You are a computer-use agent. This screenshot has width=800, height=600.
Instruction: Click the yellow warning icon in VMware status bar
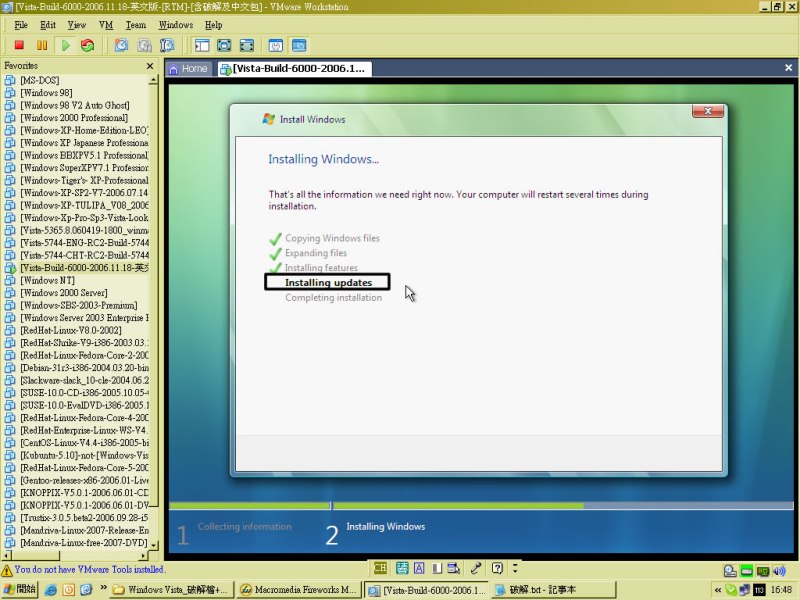coord(7,570)
